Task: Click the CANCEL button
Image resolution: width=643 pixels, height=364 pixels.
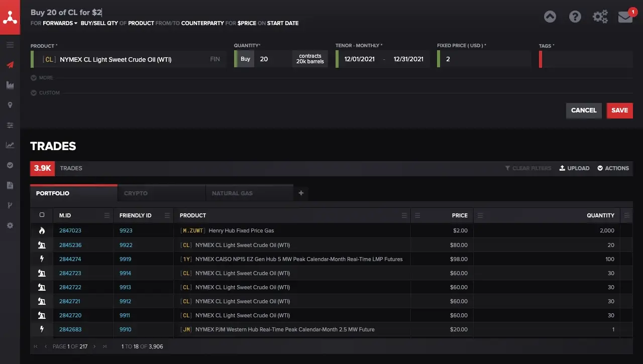Action: click(584, 110)
